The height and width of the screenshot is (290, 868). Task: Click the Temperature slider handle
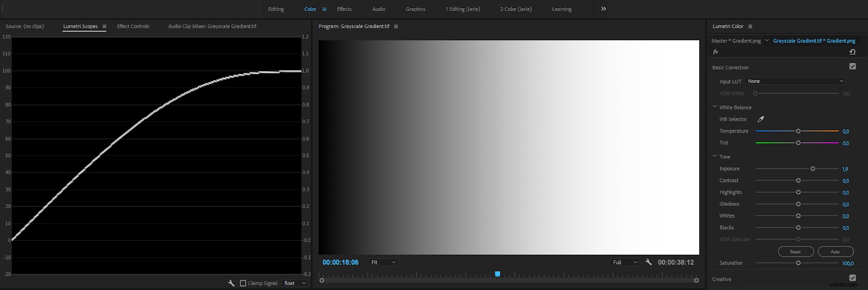point(798,131)
